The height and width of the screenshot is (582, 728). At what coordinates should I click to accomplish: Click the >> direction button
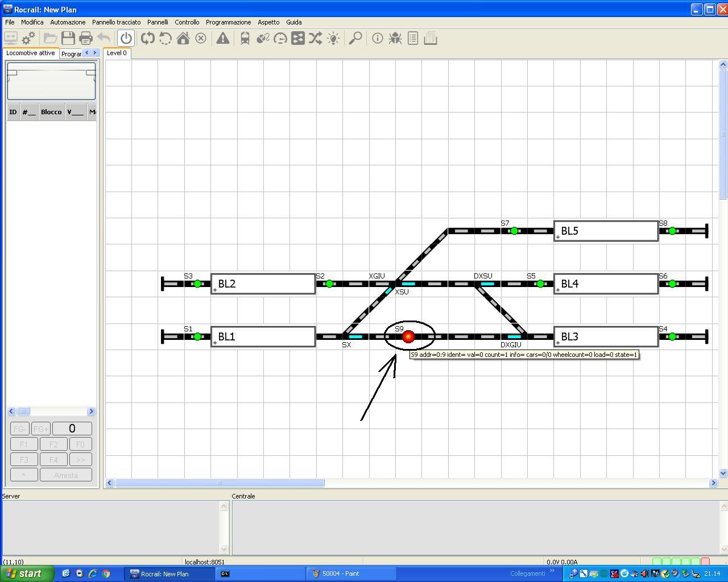coord(80,460)
